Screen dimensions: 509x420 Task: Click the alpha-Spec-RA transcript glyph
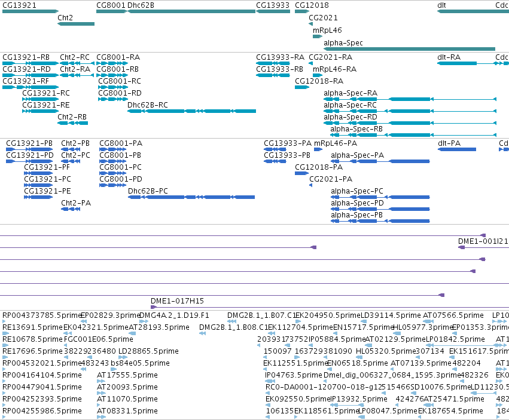410,99
